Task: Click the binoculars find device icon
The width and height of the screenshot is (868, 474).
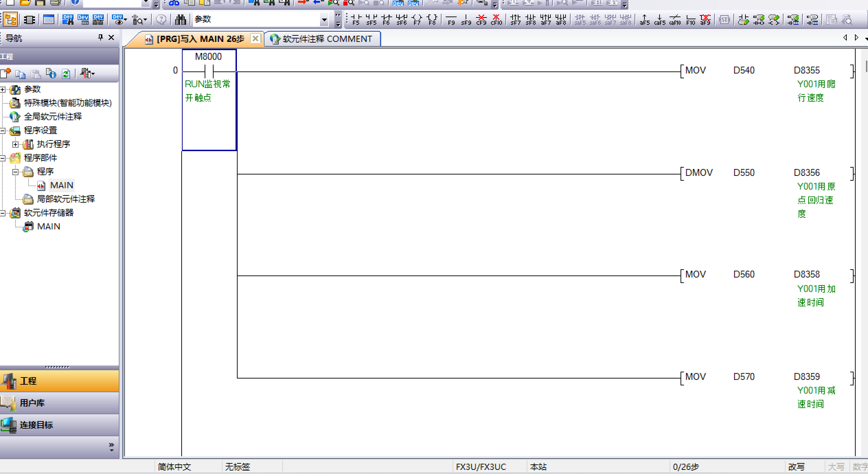Action: tap(180, 20)
